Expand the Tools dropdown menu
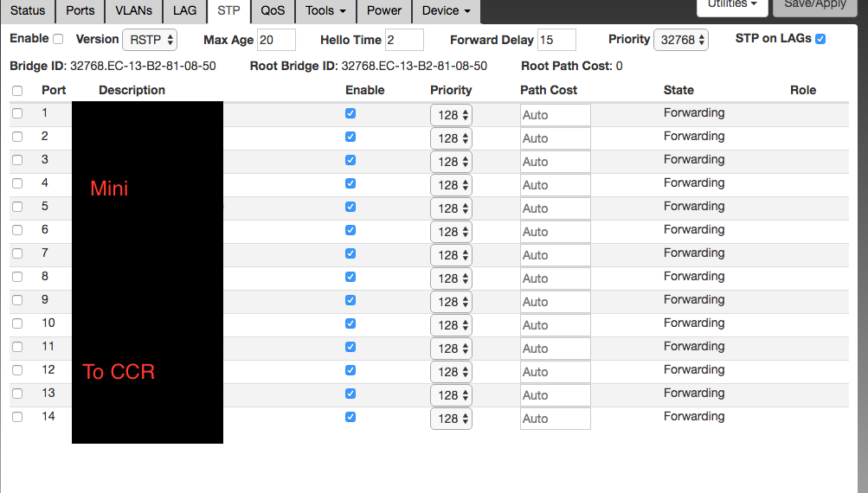The height and width of the screenshot is (493, 868). pos(326,10)
